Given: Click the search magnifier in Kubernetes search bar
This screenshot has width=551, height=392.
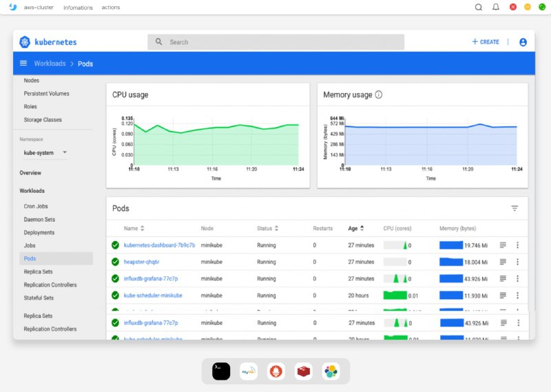Looking at the screenshot, I should tap(159, 42).
